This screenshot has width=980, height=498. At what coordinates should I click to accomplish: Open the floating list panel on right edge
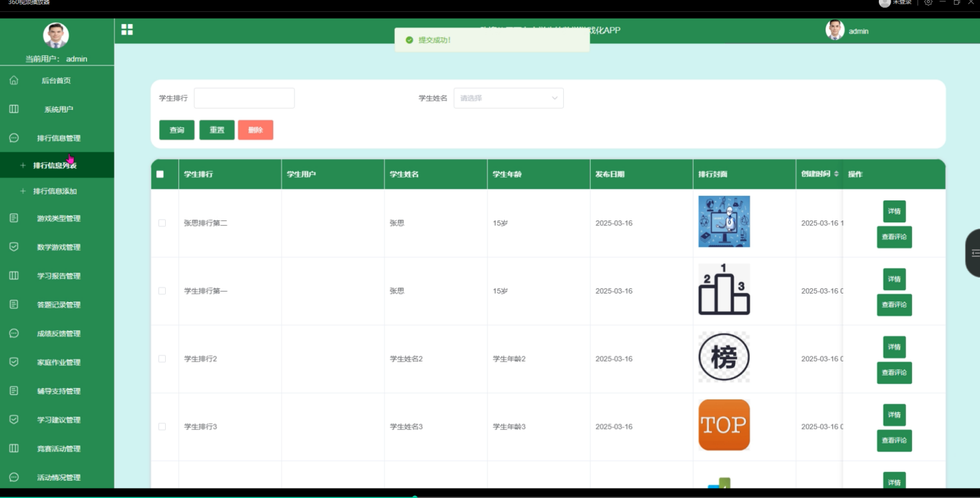point(974,253)
